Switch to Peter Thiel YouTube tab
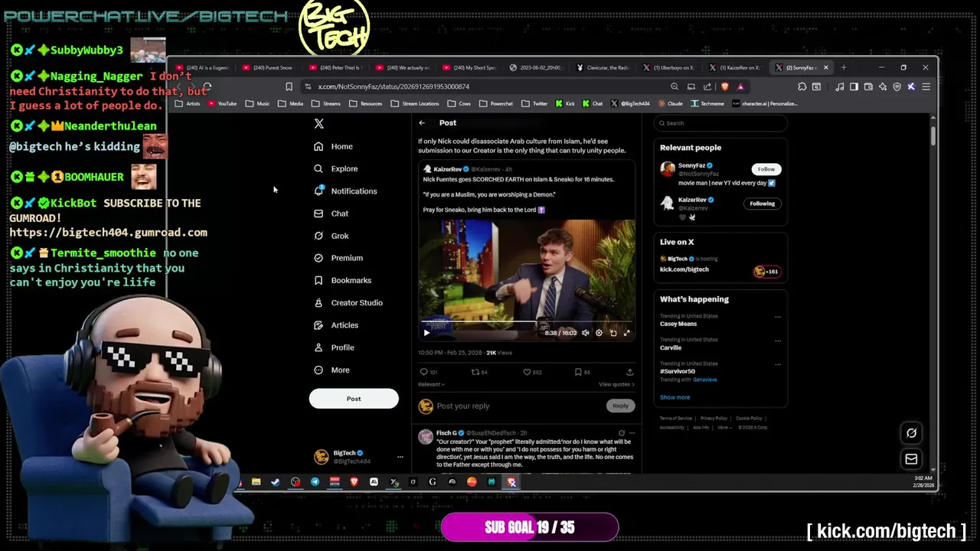The height and width of the screenshot is (551, 980). click(x=335, y=67)
